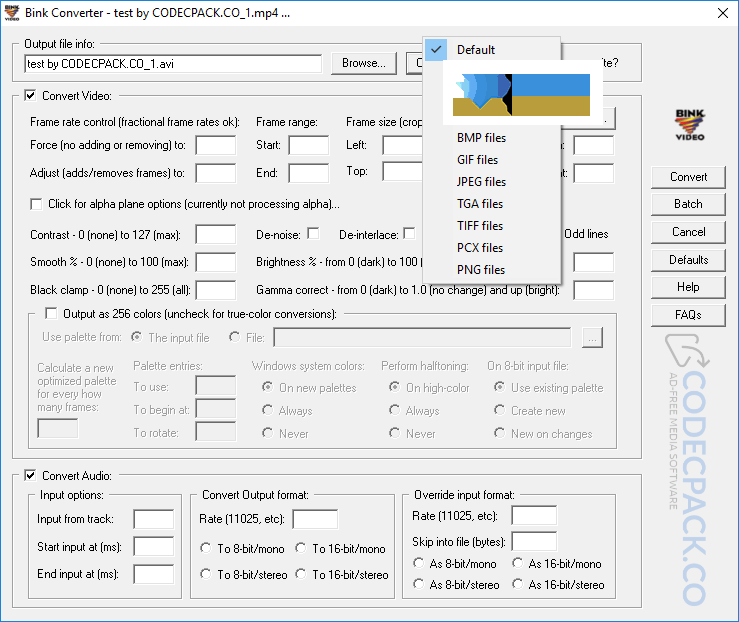Image resolution: width=739 pixels, height=622 pixels.
Task: Select As 8-bit/stereo input override
Action: pyautogui.click(x=418, y=584)
